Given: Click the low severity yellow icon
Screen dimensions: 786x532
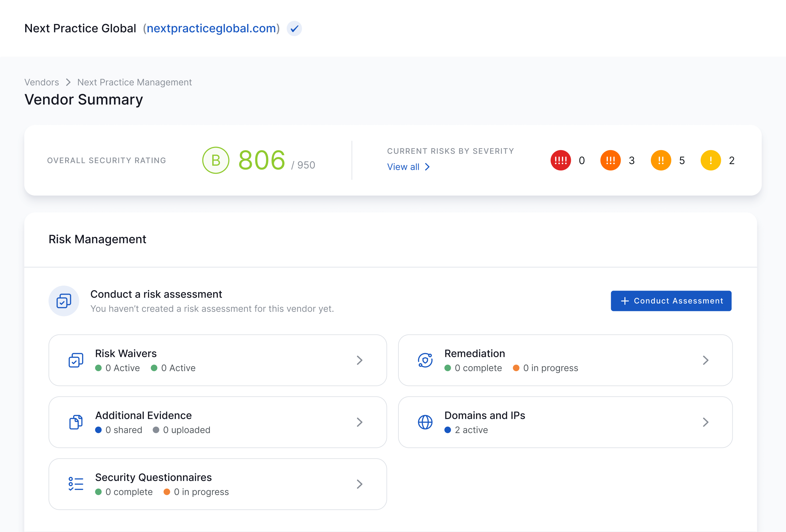Looking at the screenshot, I should coord(710,160).
